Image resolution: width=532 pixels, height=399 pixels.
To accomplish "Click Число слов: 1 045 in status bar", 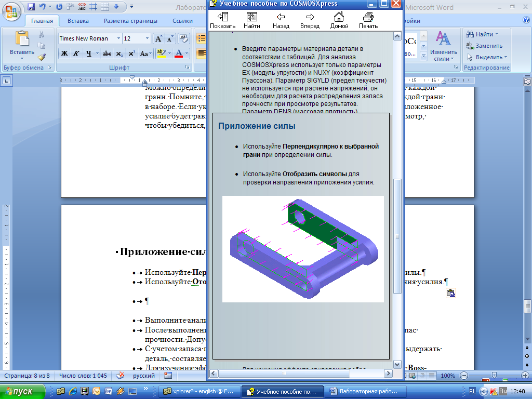I will pos(83,376).
